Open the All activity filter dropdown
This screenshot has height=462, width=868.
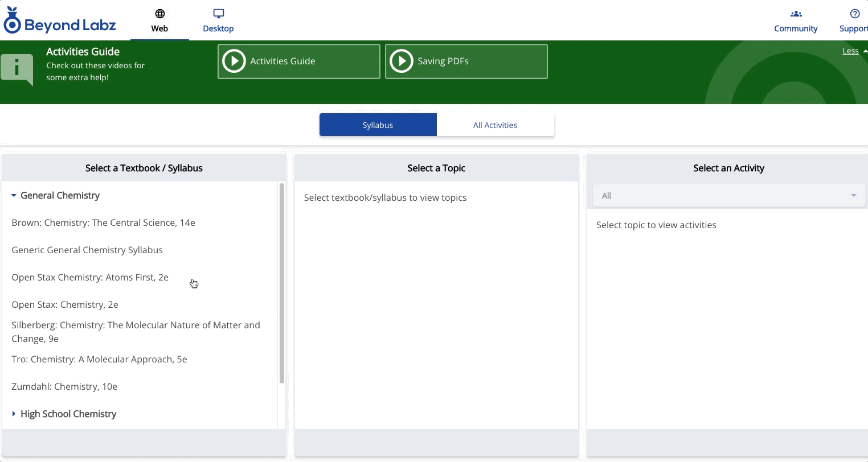pyautogui.click(x=728, y=196)
